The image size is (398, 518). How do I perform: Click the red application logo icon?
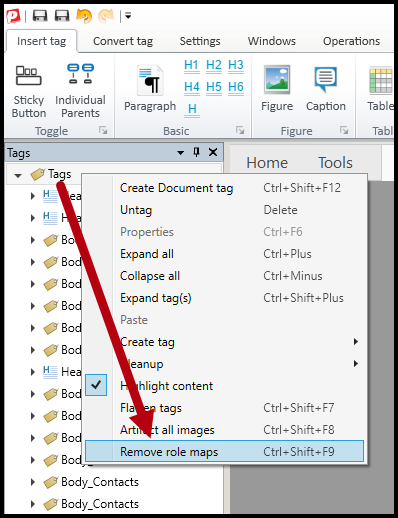13,16
